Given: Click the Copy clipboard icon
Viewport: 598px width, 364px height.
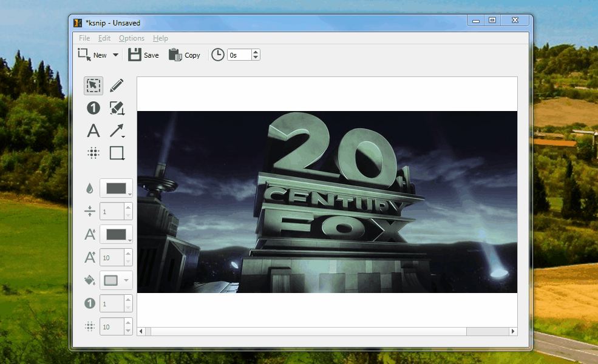Looking at the screenshot, I should click(x=175, y=55).
